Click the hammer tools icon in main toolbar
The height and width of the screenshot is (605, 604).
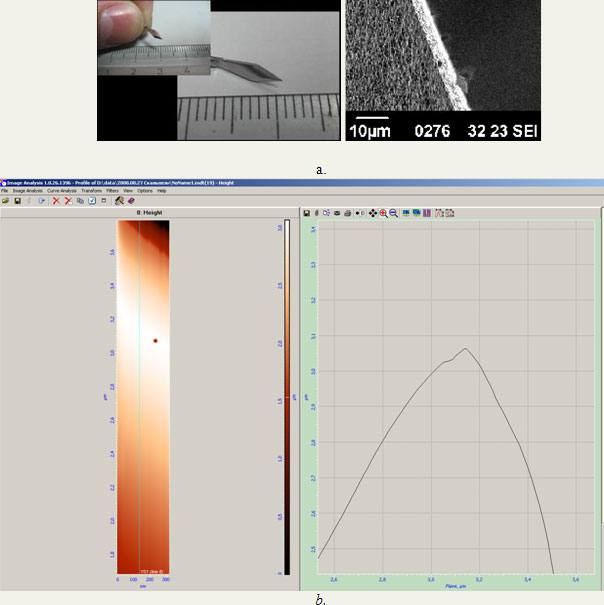tap(120, 201)
